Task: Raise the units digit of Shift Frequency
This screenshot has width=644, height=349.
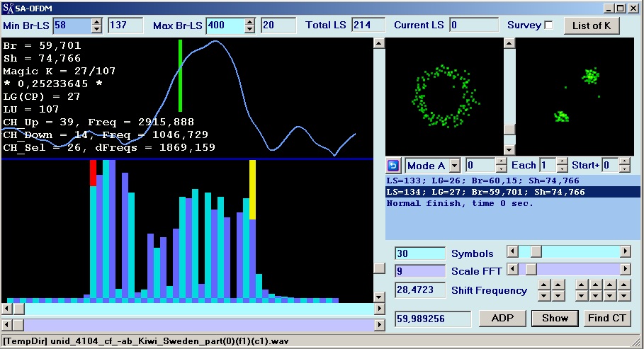Action: (x=558, y=285)
